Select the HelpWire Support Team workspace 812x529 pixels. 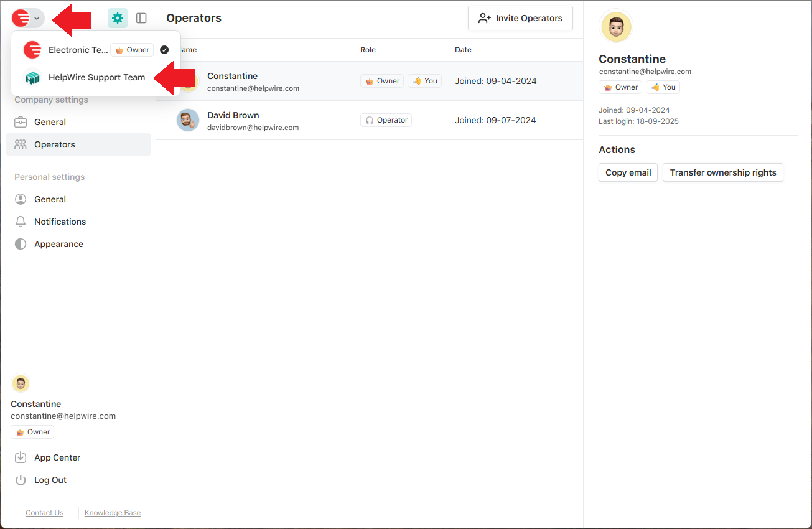pyautogui.click(x=96, y=78)
